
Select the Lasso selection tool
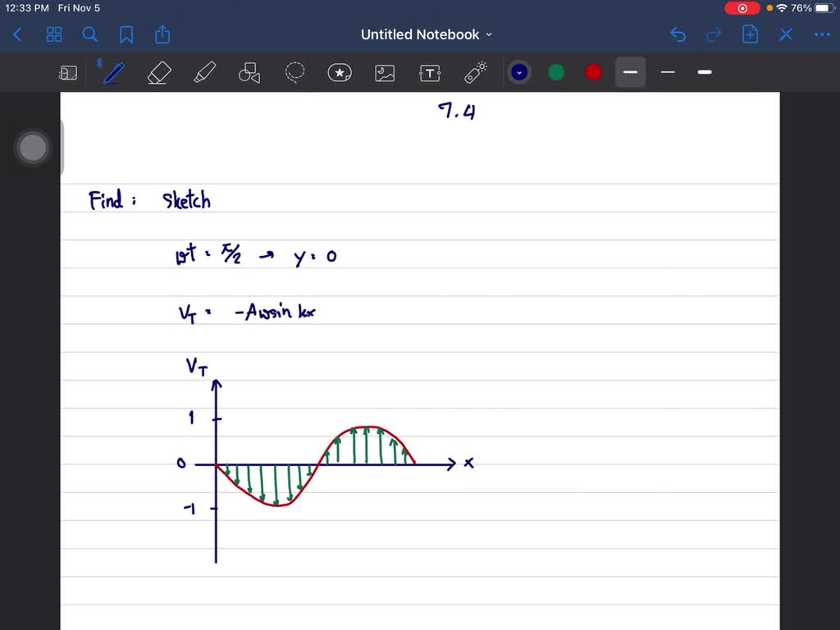coord(294,72)
